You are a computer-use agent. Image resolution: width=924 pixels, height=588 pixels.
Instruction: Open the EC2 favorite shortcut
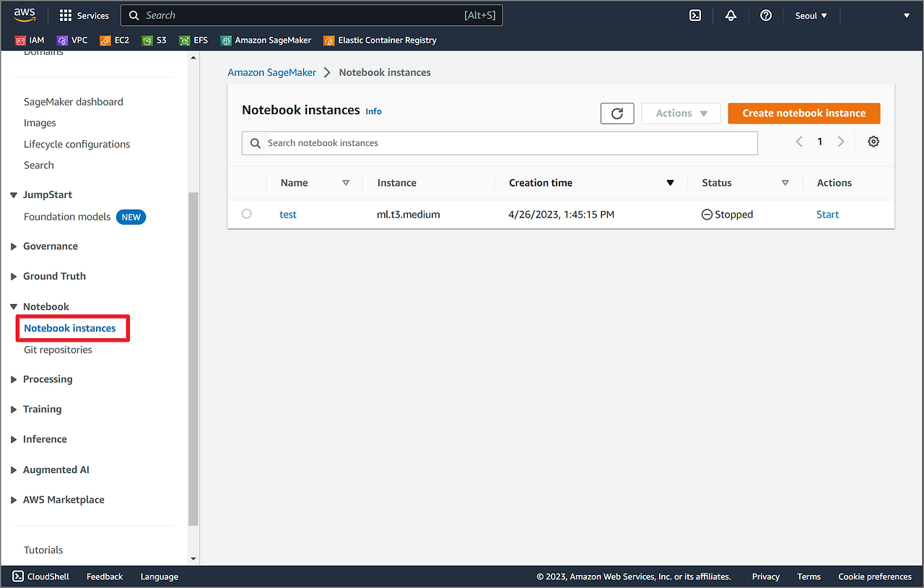[x=114, y=40]
